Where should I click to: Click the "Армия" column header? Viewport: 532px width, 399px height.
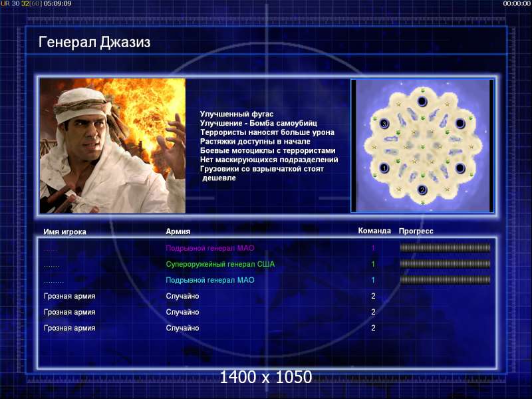[x=178, y=231]
